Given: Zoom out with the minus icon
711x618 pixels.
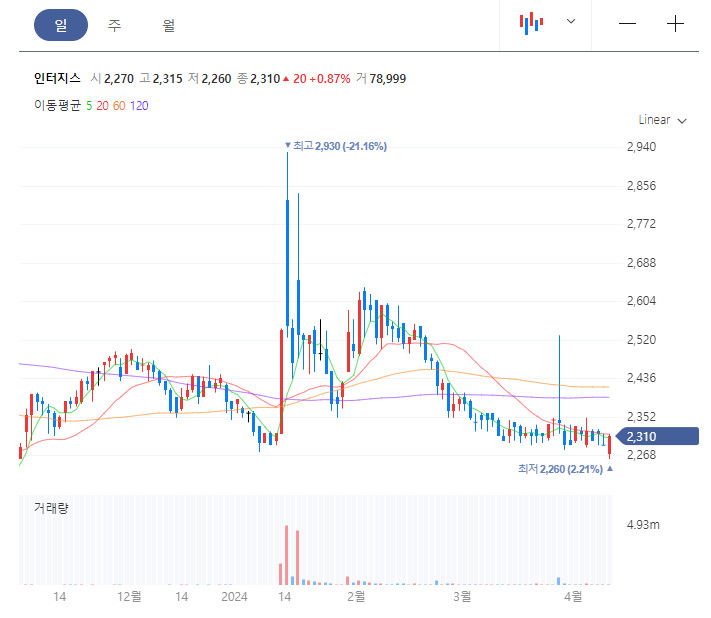Looking at the screenshot, I should pyautogui.click(x=627, y=24).
